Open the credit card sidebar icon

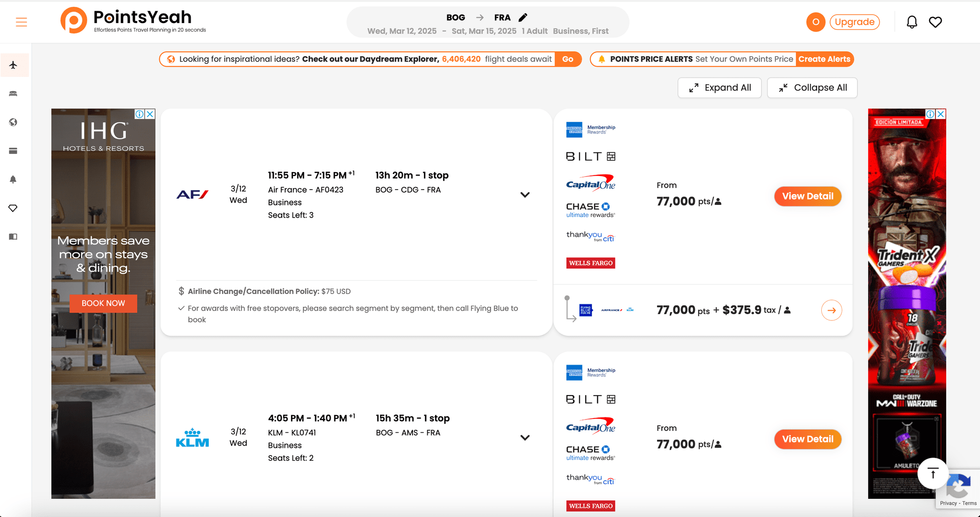click(x=13, y=151)
